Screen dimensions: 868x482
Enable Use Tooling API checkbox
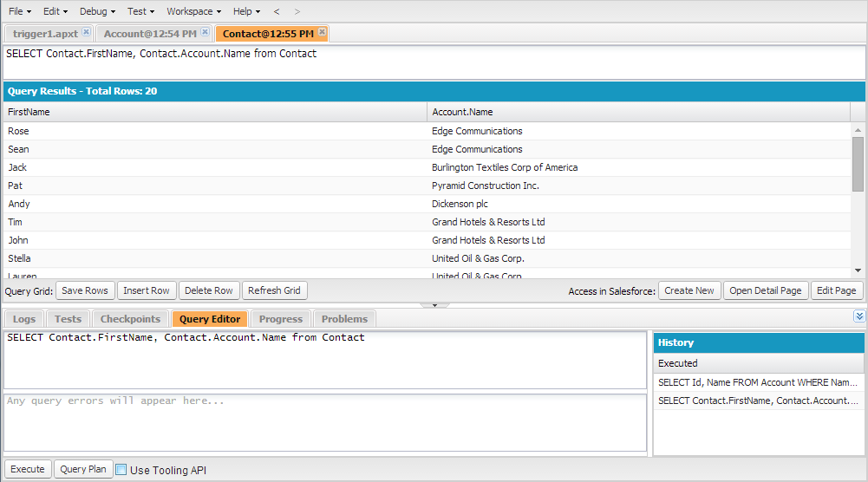[x=121, y=470]
